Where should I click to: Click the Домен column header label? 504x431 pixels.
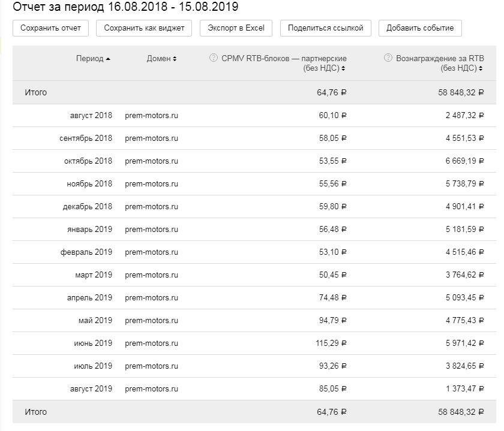158,59
